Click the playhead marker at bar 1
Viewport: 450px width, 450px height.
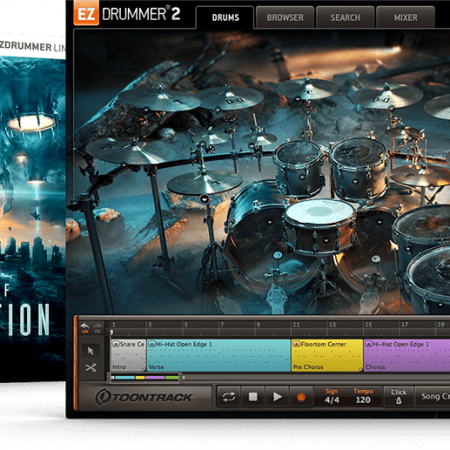[x=112, y=332]
